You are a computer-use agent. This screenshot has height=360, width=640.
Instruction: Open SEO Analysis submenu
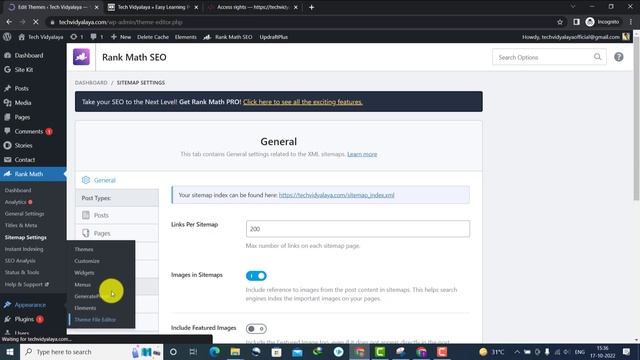(x=20, y=261)
